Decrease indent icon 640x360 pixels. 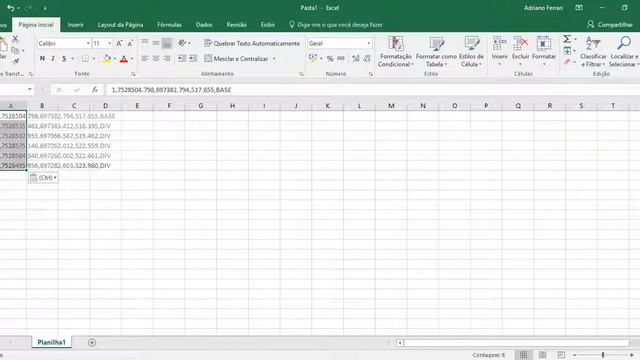(182, 59)
